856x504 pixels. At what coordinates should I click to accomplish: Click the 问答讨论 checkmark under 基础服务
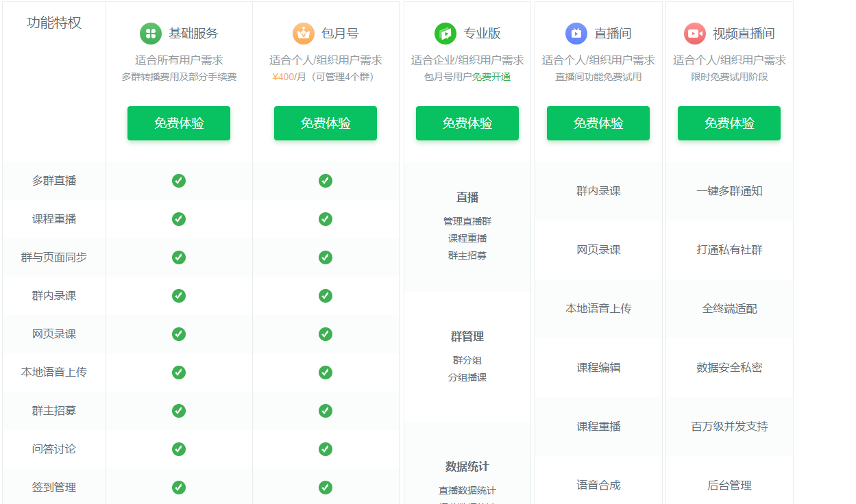click(x=179, y=449)
